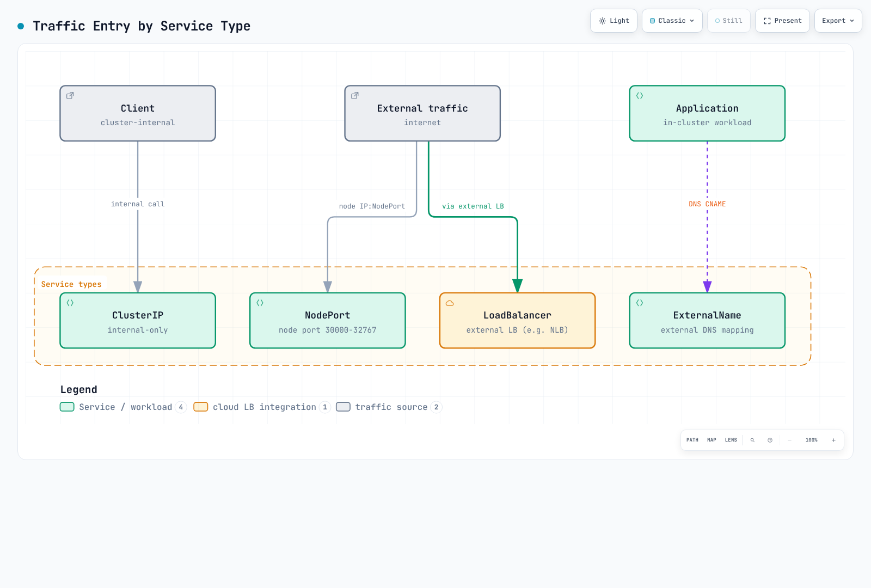This screenshot has height=588, width=871.
Task: Select the Client node
Action: (138, 113)
